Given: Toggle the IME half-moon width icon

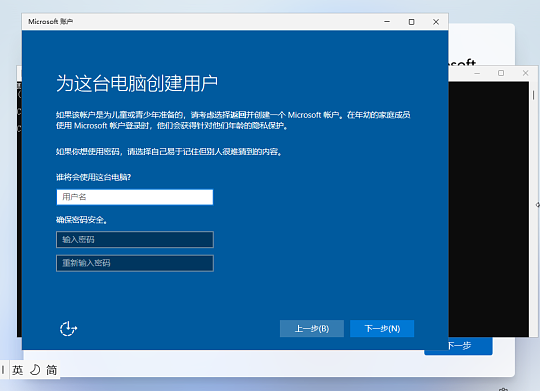Looking at the screenshot, I should pyautogui.click(x=35, y=370).
